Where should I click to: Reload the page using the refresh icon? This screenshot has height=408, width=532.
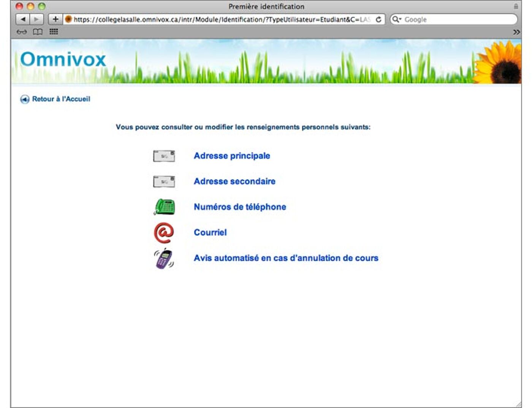point(378,19)
